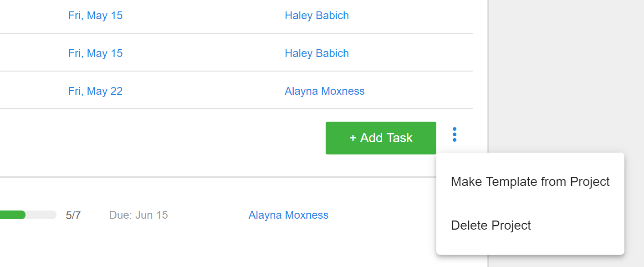Open the topmost Fri, May 15 due date
Screen dimensions: 644x267
[x=96, y=15]
